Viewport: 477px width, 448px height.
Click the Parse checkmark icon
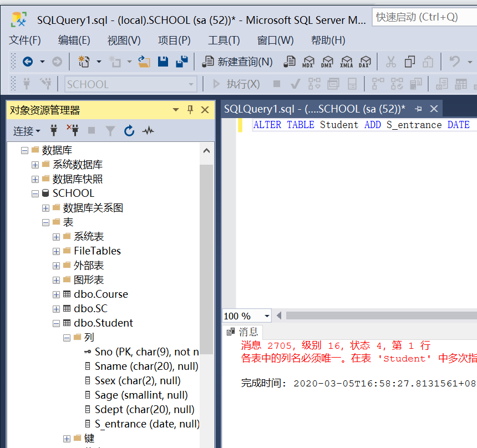coord(296,84)
